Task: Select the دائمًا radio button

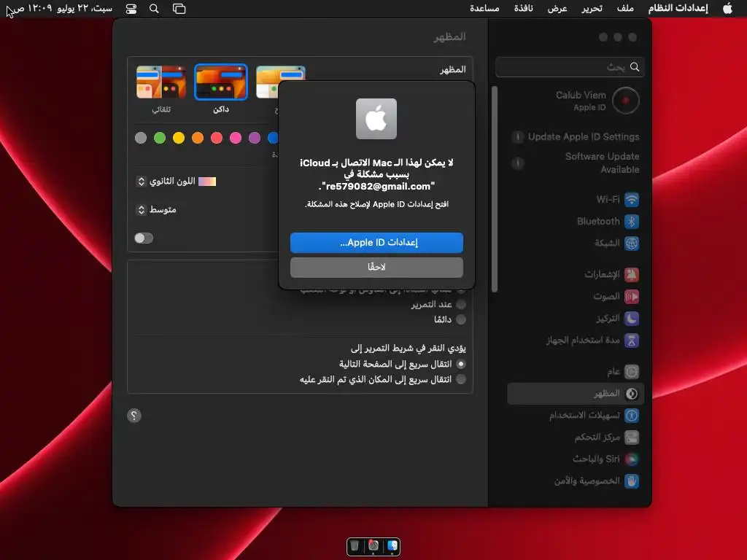Action: pyautogui.click(x=461, y=319)
